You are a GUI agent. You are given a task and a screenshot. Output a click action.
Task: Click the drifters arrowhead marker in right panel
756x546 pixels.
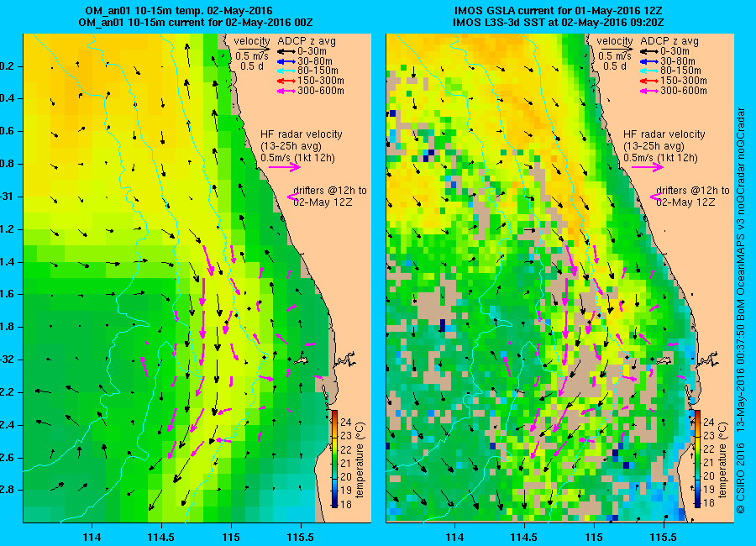point(655,197)
